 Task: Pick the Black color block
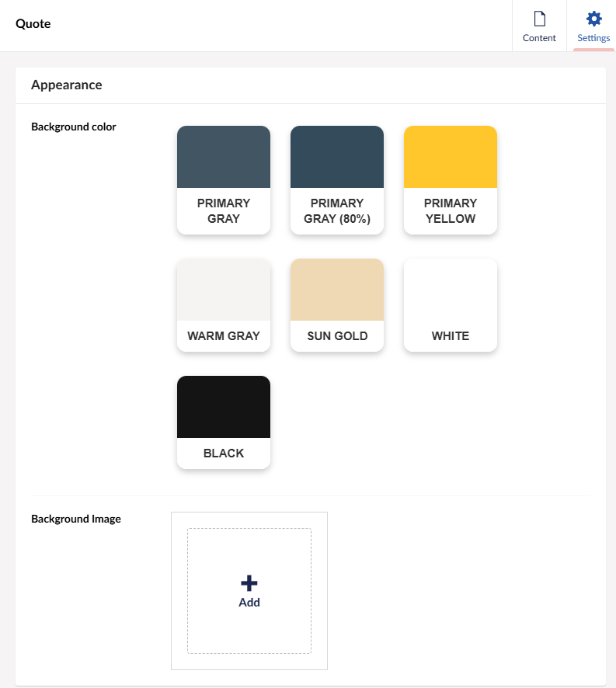(x=224, y=408)
